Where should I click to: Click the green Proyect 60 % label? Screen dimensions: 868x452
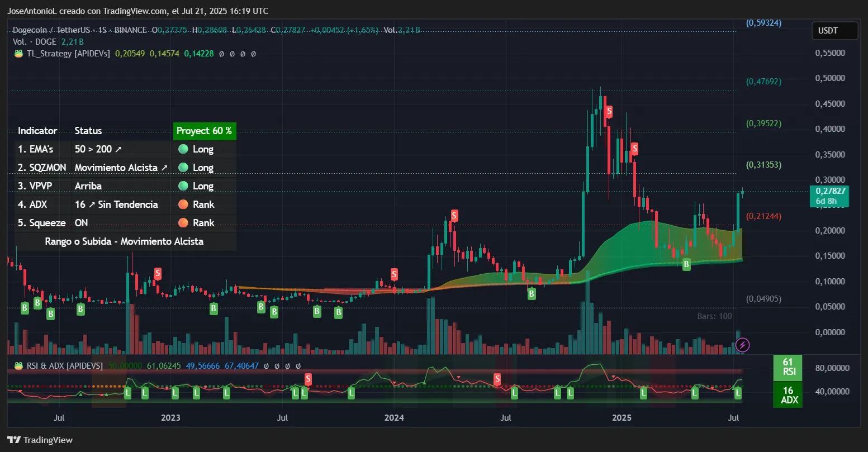204,131
